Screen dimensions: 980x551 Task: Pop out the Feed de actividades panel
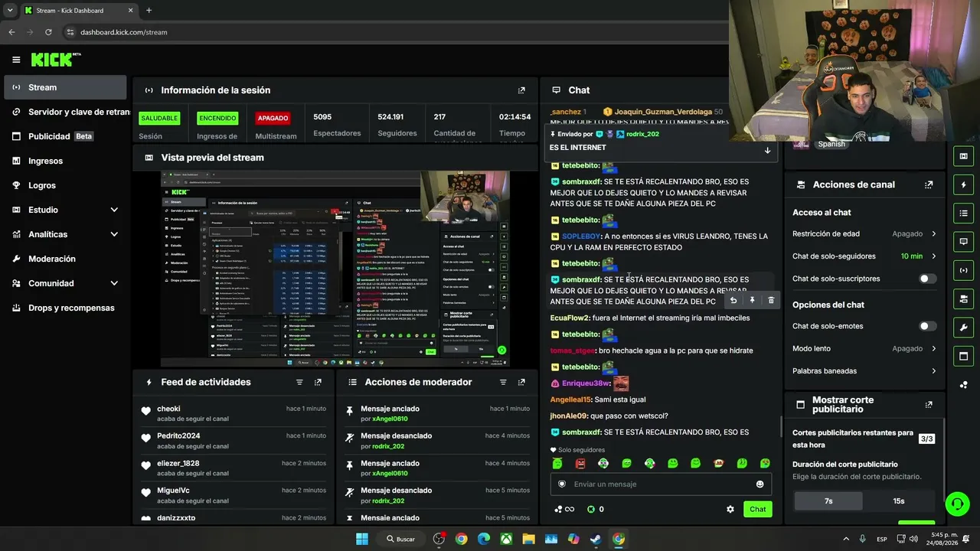point(318,382)
